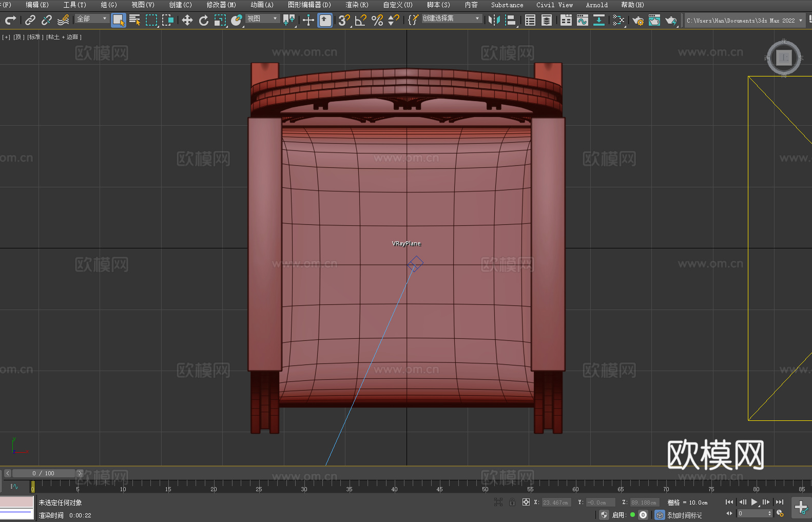Screen dimensions: 812x522
Task: Toggle the Keyboard Shortcut Override button
Action: pos(325,20)
